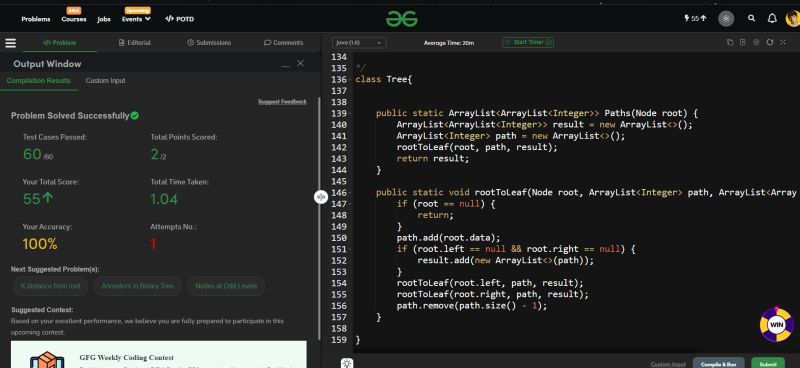
Task: Open the Suggest Feedback link
Action: point(282,102)
